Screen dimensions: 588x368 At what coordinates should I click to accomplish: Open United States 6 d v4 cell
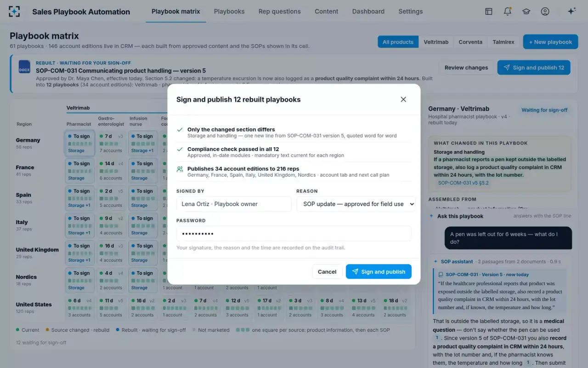point(80,308)
